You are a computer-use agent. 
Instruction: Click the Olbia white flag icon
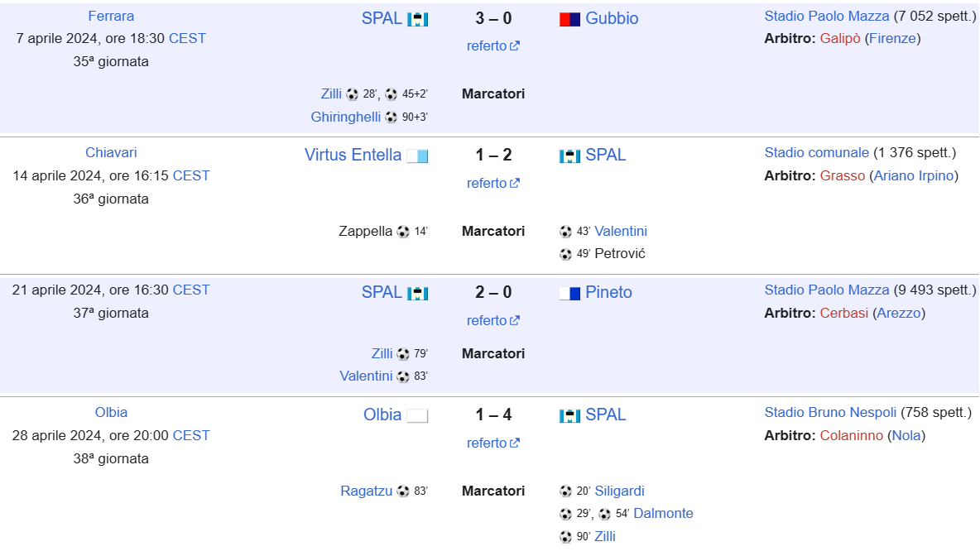pos(417,416)
